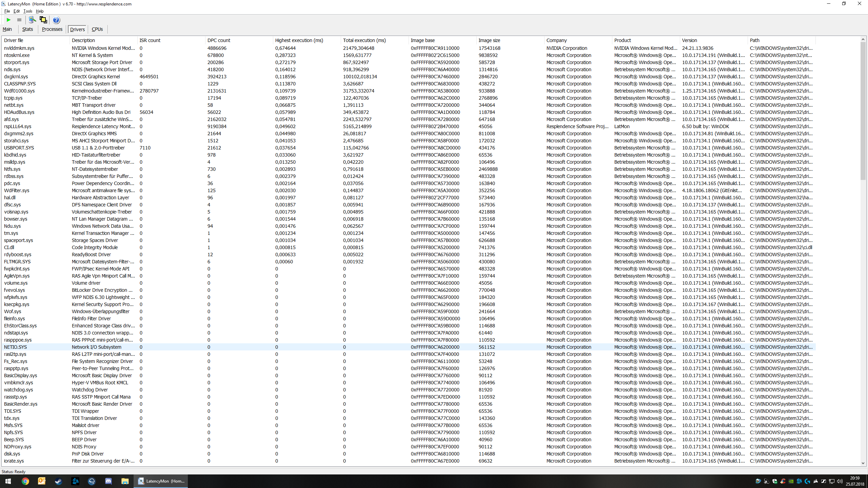Sort drivers by the DPC count column
Viewport: 868px width, 488px height.
coord(219,40)
